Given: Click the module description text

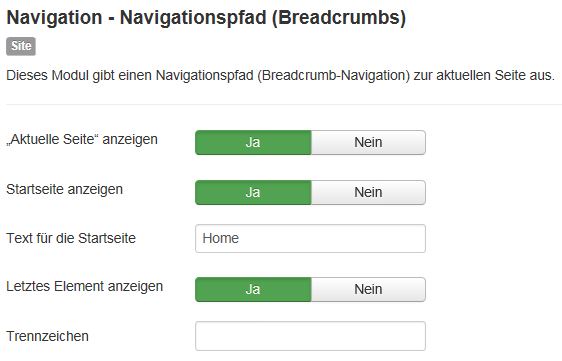Looking at the screenshot, I should pos(280,76).
